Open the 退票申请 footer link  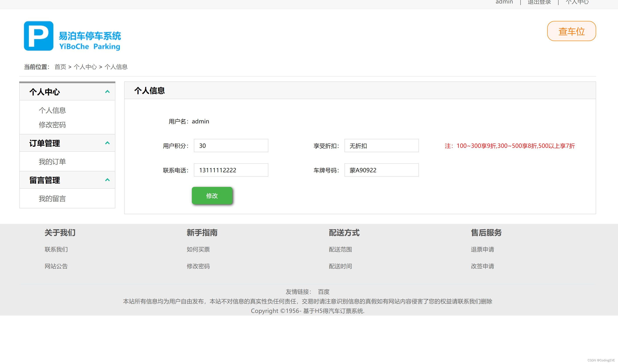coord(482,249)
